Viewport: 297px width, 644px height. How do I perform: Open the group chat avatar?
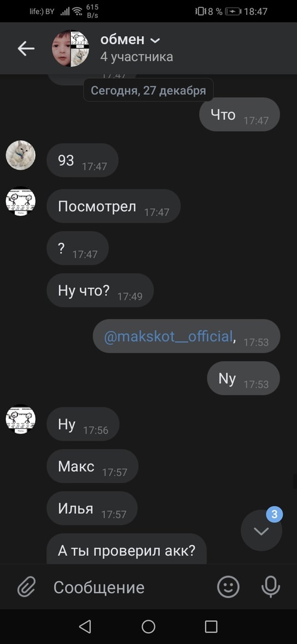tap(70, 48)
